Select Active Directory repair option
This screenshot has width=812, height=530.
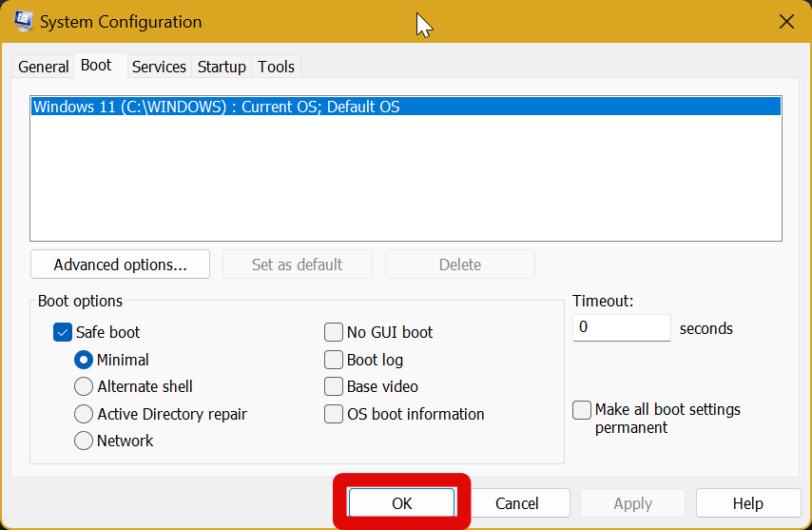84,414
